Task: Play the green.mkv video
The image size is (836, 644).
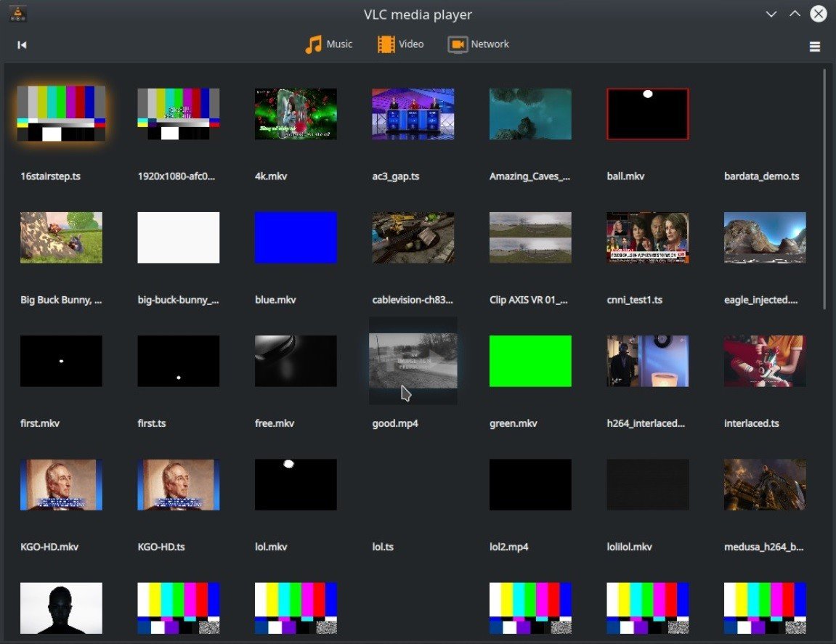Action: [530, 360]
